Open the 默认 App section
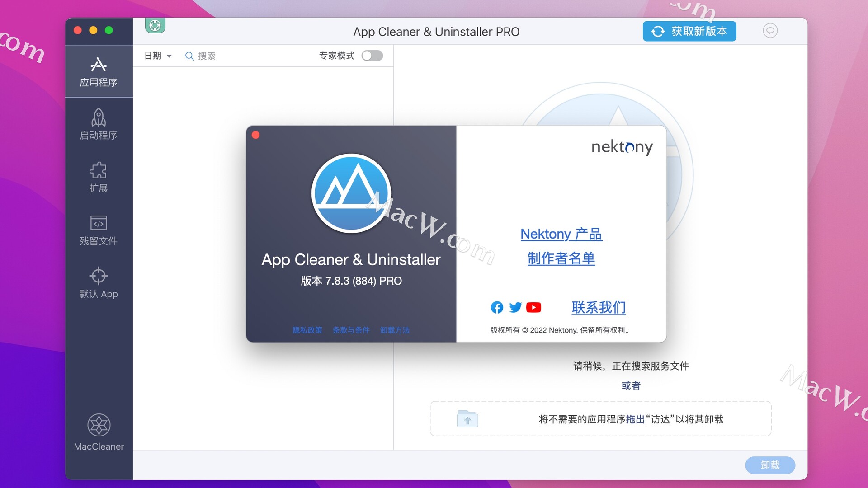Screen dimensions: 868x488 99,283
